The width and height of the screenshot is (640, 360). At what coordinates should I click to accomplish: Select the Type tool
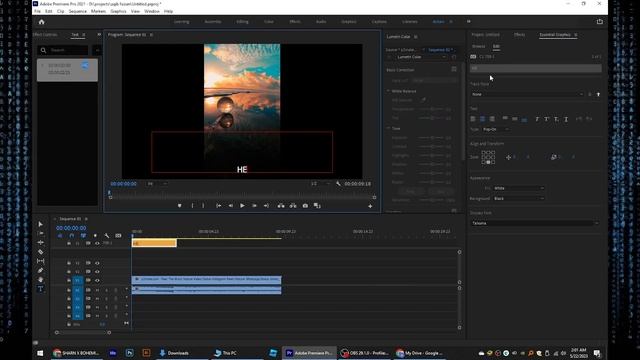click(40, 289)
